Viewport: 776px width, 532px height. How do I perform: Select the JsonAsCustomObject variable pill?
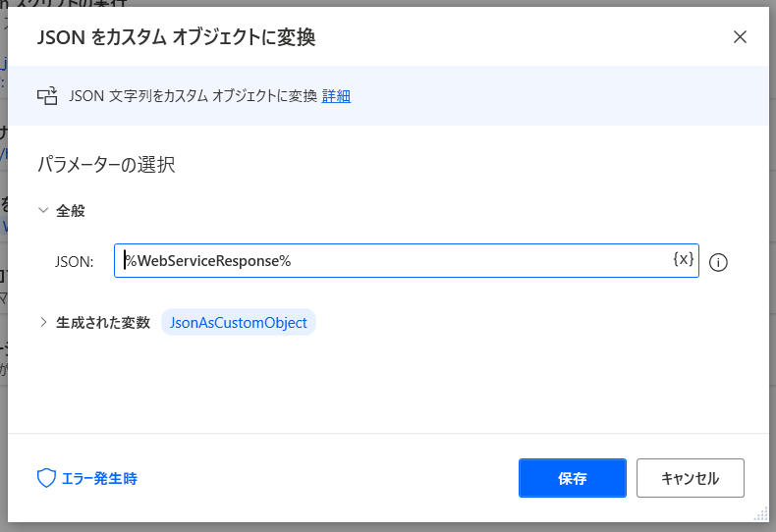pyautogui.click(x=239, y=322)
